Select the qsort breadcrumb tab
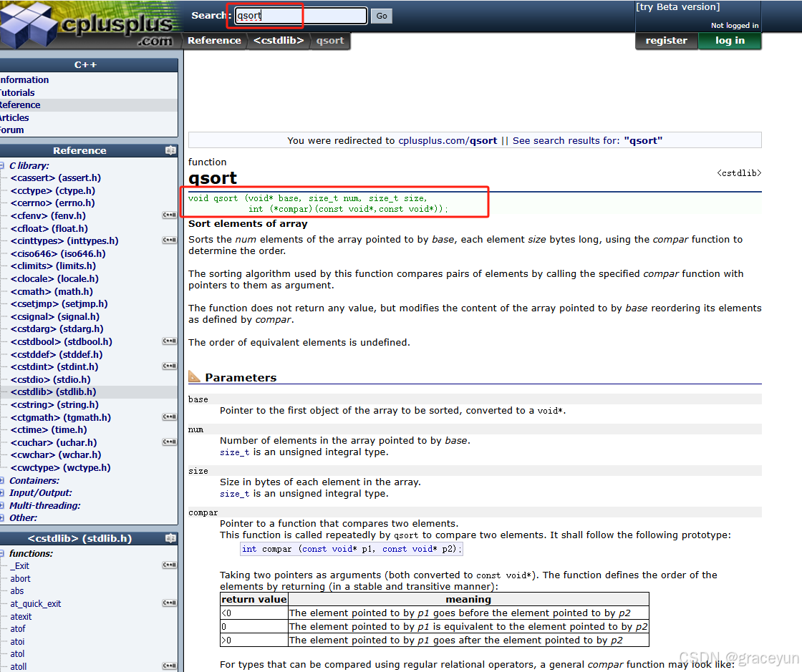Screen dimensions: 802x672 pyautogui.click(x=330, y=40)
